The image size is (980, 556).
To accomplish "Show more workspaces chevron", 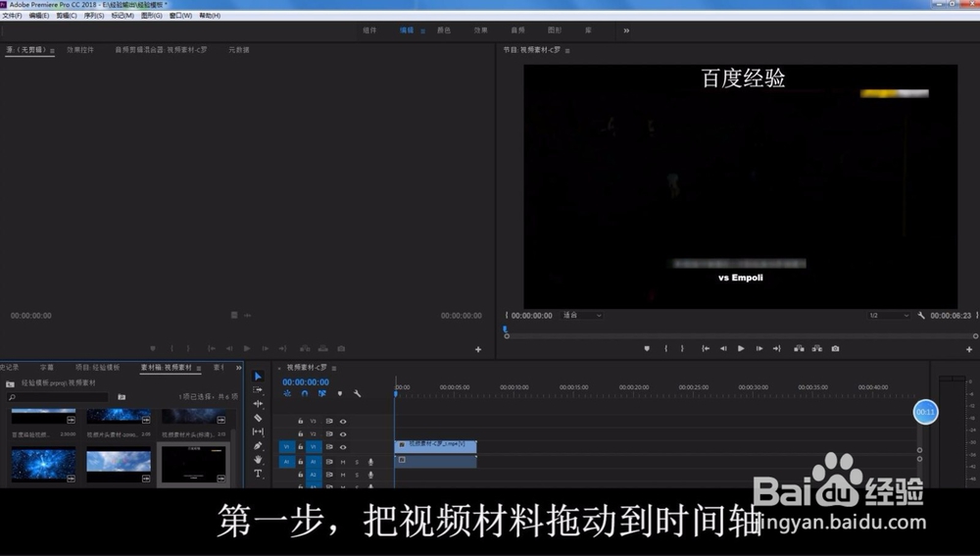I will 626,30.
